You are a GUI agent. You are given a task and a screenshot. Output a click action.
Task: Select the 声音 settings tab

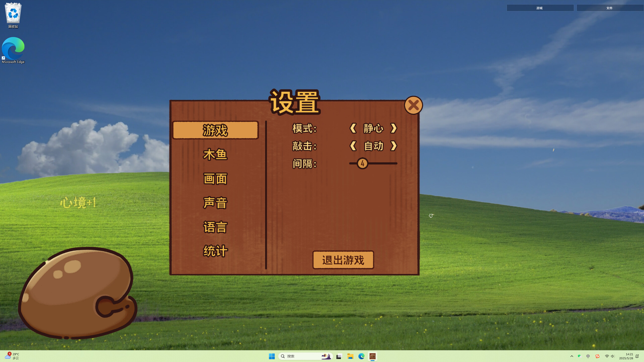[x=215, y=202]
